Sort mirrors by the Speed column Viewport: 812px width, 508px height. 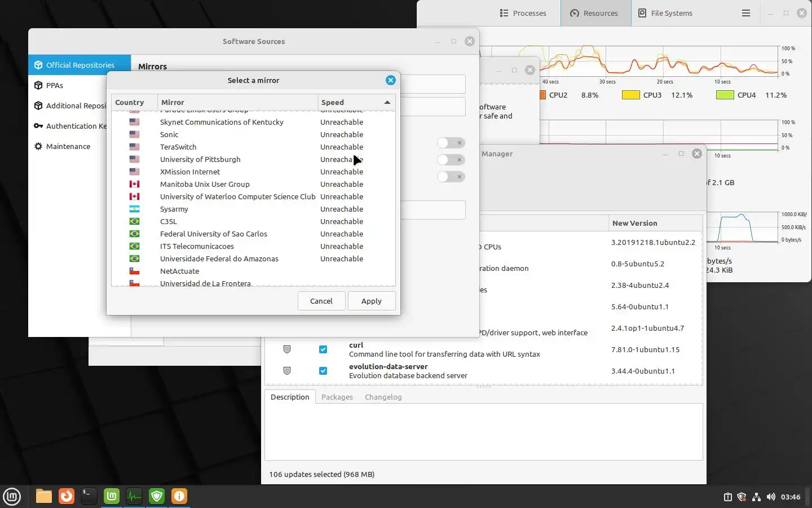coord(356,102)
